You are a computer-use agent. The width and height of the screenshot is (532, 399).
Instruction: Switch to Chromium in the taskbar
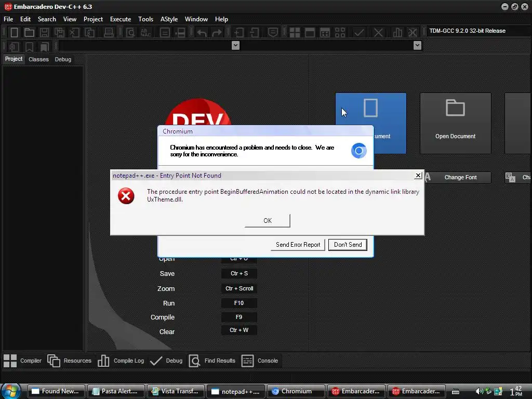coord(296,391)
